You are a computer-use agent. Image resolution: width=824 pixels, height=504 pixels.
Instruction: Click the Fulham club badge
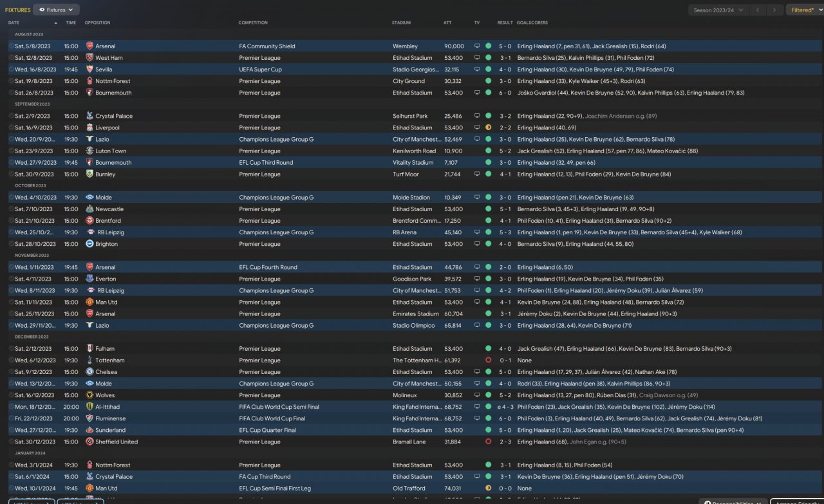click(x=89, y=349)
